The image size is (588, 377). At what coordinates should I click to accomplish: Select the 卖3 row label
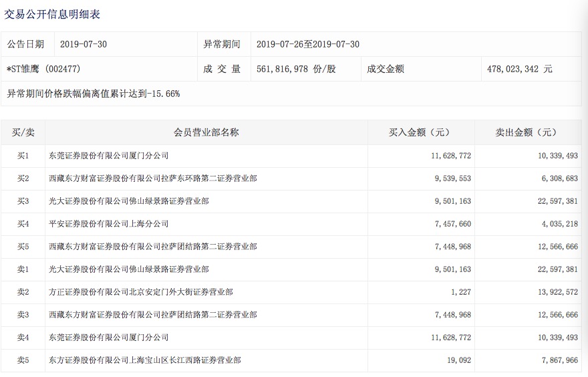pos(23,315)
